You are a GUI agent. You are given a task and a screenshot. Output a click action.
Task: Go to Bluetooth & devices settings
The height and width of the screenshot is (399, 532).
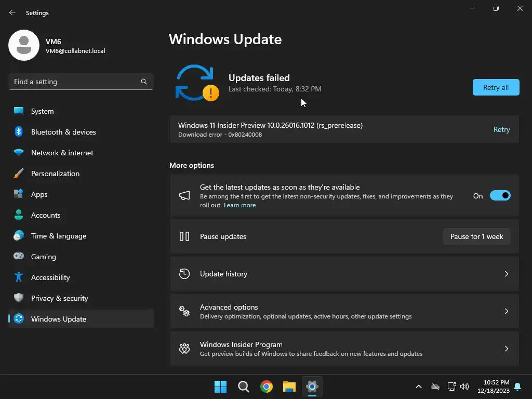tap(81, 131)
